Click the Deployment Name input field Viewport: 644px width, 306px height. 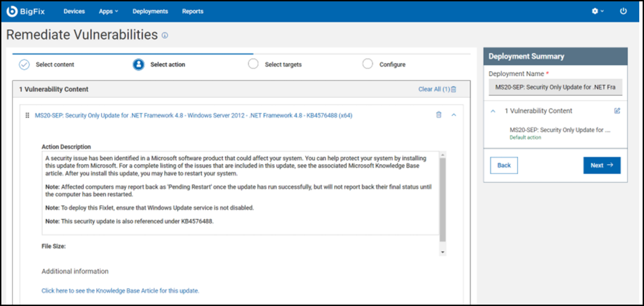pos(555,87)
